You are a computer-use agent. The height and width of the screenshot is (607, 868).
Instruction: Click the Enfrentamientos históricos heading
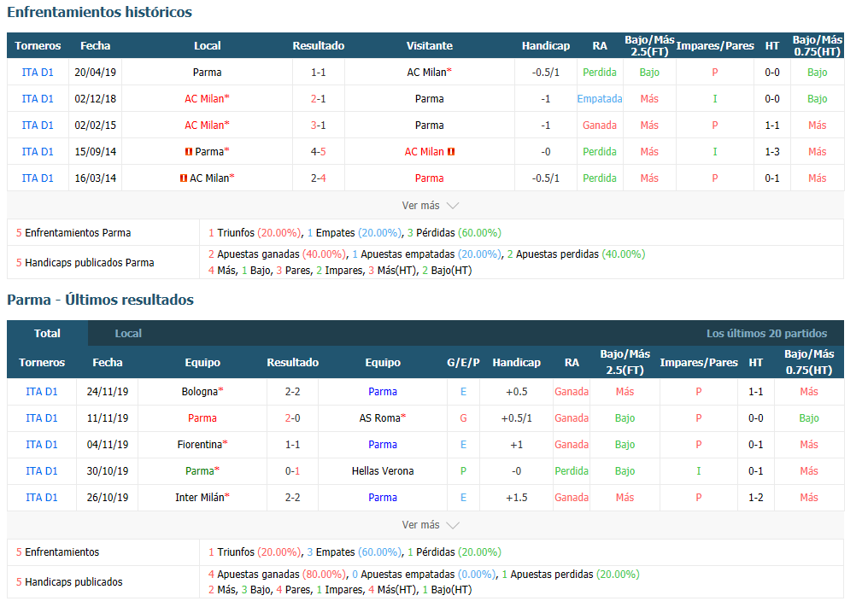coord(100,12)
